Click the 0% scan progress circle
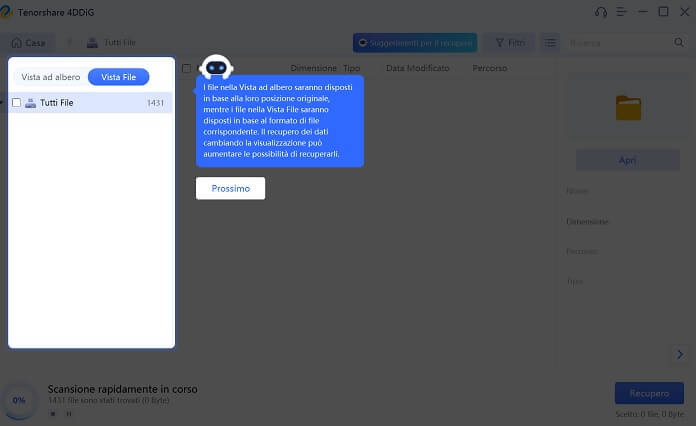696x426 pixels. coord(19,400)
